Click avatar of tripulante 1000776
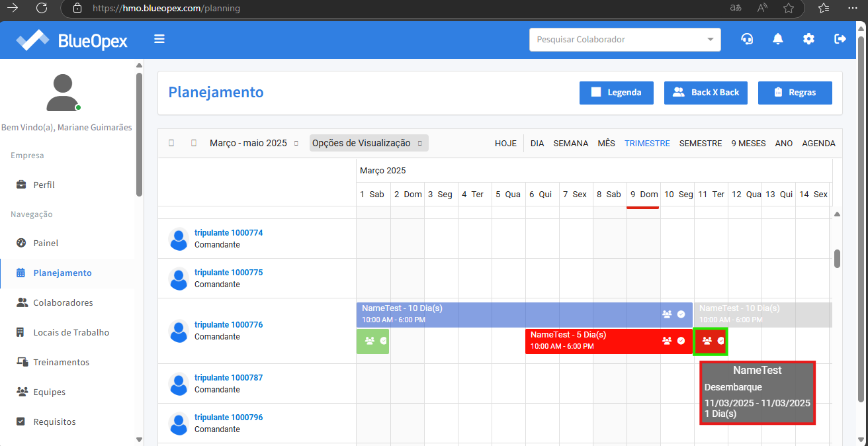The image size is (868, 446). click(179, 331)
